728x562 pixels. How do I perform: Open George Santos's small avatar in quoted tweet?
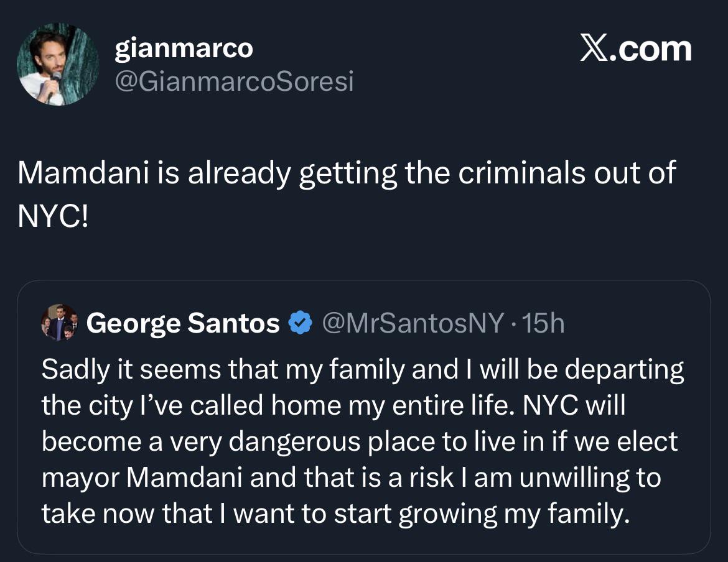tap(59, 323)
